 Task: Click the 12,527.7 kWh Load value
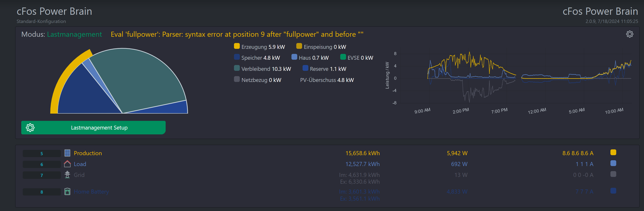pos(362,164)
